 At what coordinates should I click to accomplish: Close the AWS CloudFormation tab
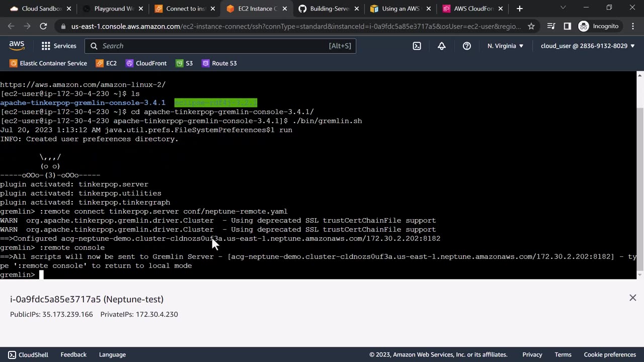click(x=501, y=9)
